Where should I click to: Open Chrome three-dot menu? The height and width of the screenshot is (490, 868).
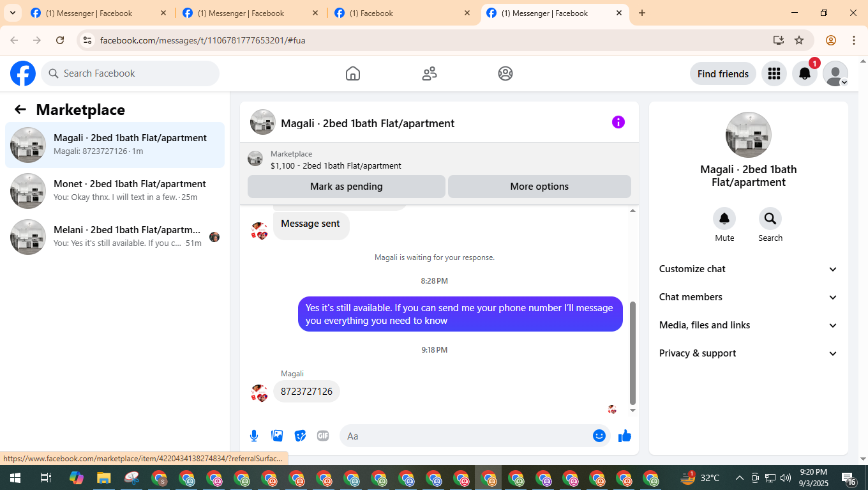click(854, 40)
